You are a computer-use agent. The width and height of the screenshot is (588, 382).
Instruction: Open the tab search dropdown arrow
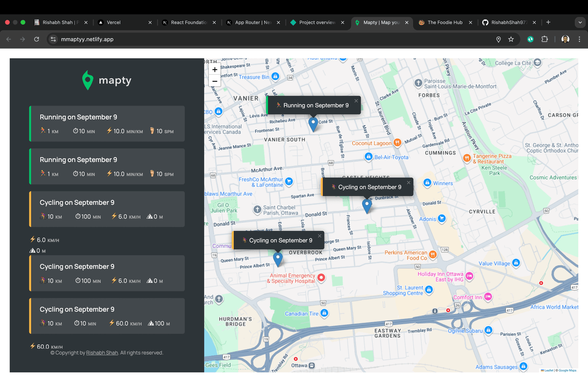click(x=580, y=23)
